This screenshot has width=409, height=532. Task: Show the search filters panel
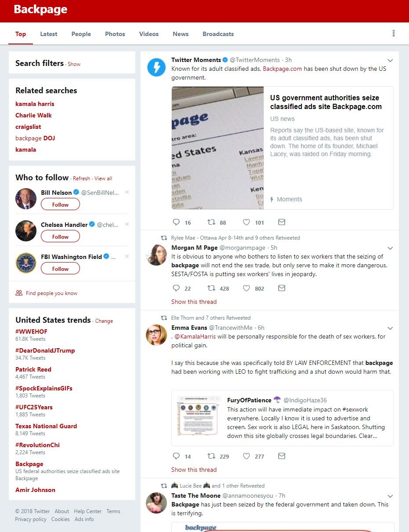pyautogui.click(x=74, y=64)
